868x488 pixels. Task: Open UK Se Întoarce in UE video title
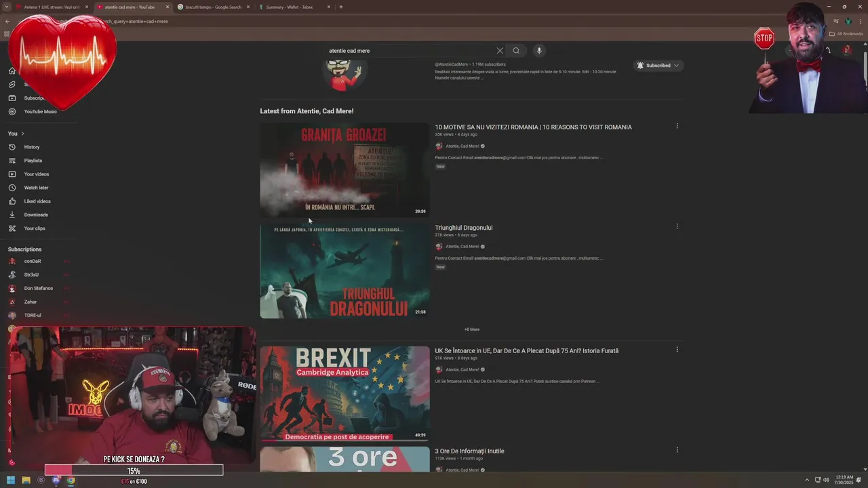(x=527, y=351)
